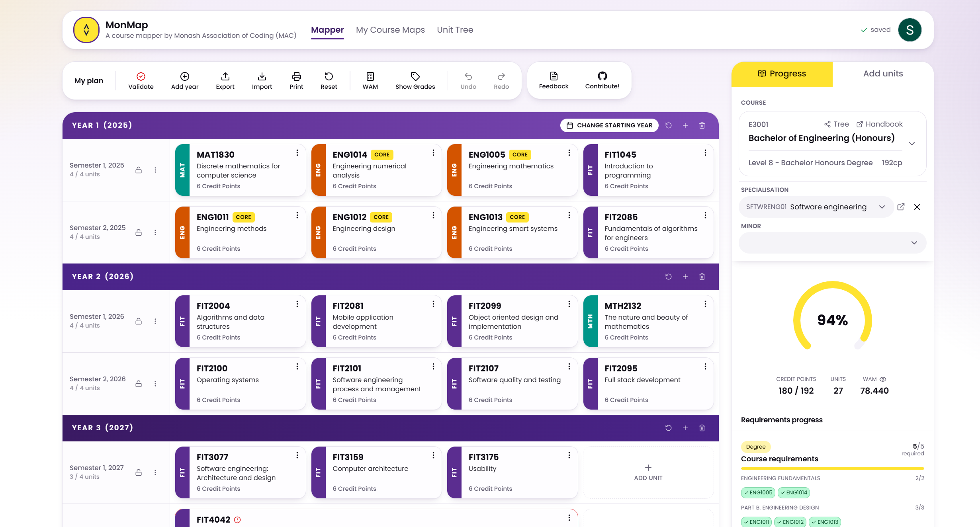The width and height of the screenshot is (980, 527).
Task: Open FIT3159 unit options menu
Action: [x=433, y=455]
